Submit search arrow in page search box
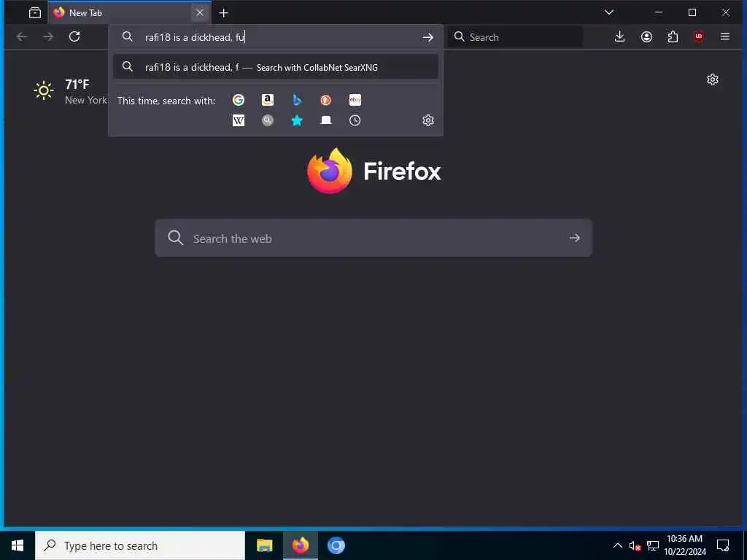The height and width of the screenshot is (560, 747). [x=575, y=238]
